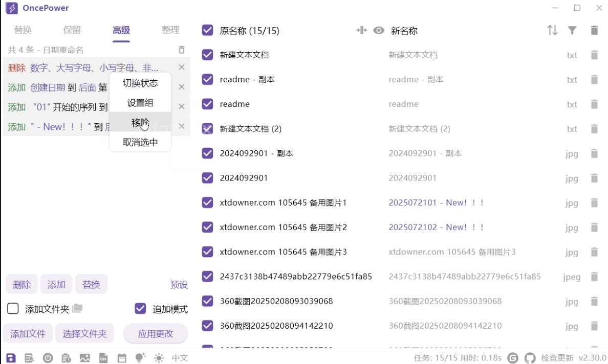Click the calendar icon in status bar
This screenshot has height=364, width=608.
coord(122,358)
